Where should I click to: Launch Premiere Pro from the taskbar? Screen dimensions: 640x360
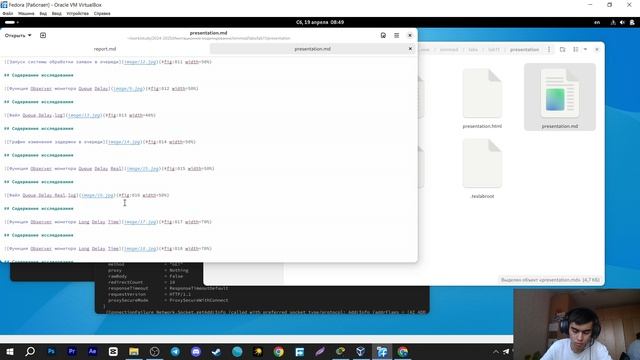(x=72, y=351)
